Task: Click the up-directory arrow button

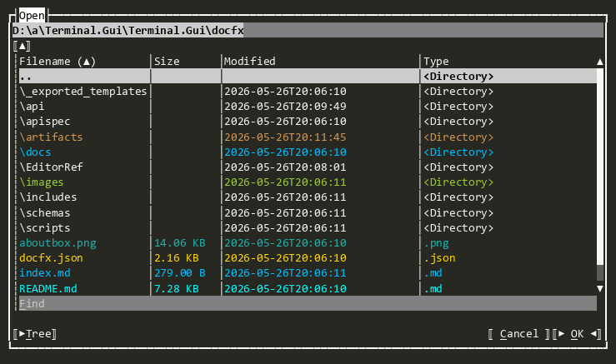Action: click(22, 46)
